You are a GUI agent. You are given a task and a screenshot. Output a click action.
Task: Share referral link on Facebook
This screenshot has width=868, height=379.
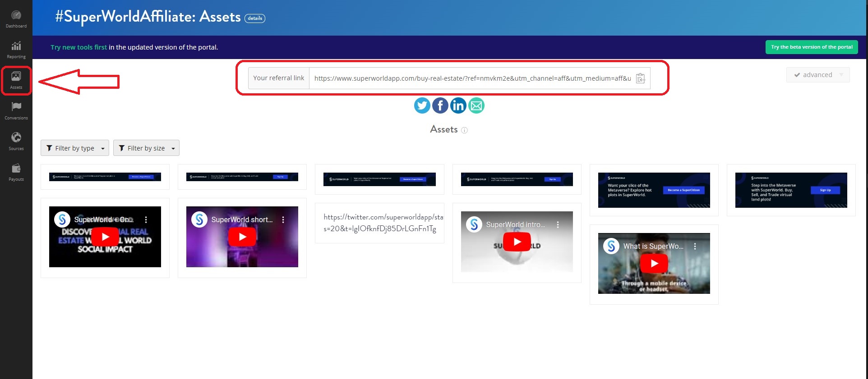click(440, 105)
